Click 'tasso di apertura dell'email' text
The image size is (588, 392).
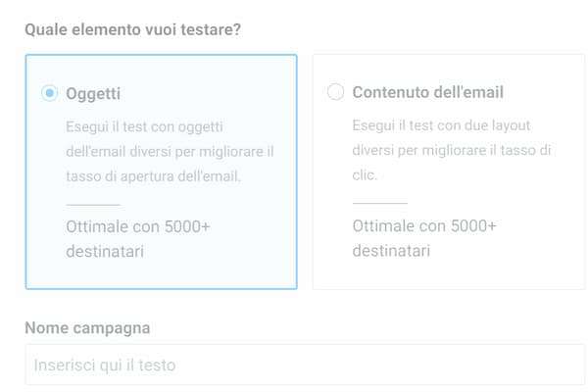pos(153,176)
